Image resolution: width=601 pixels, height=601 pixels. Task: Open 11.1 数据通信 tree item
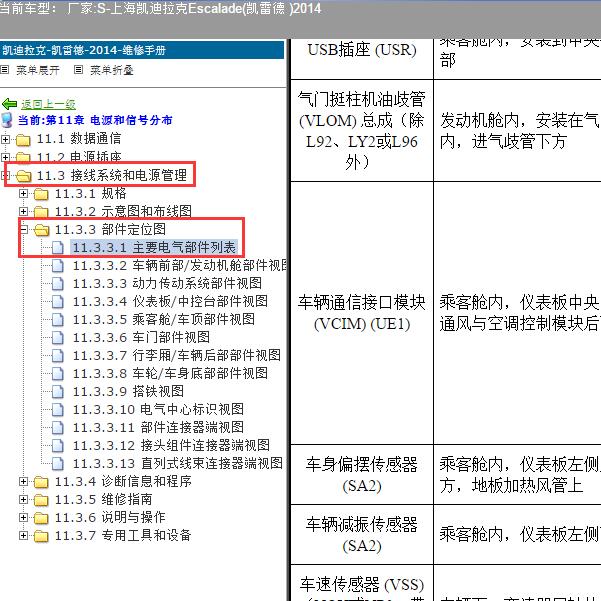pos(79,139)
